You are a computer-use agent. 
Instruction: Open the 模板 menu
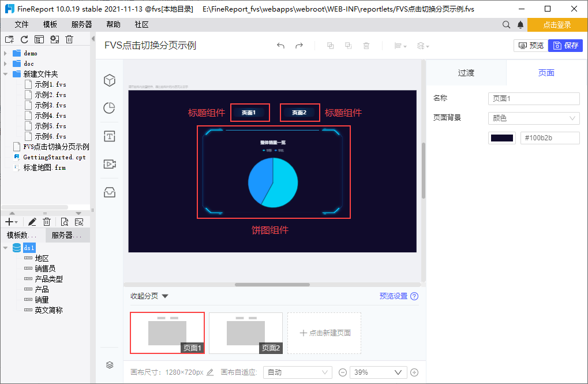[x=50, y=25]
